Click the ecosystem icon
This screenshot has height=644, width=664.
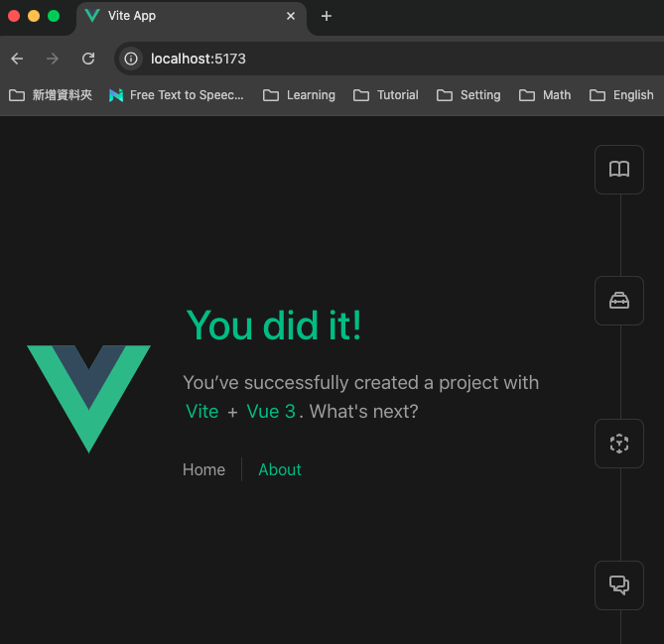[619, 444]
